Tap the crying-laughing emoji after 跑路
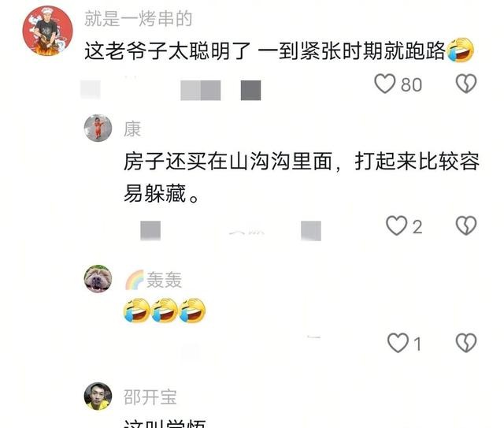 (460, 50)
